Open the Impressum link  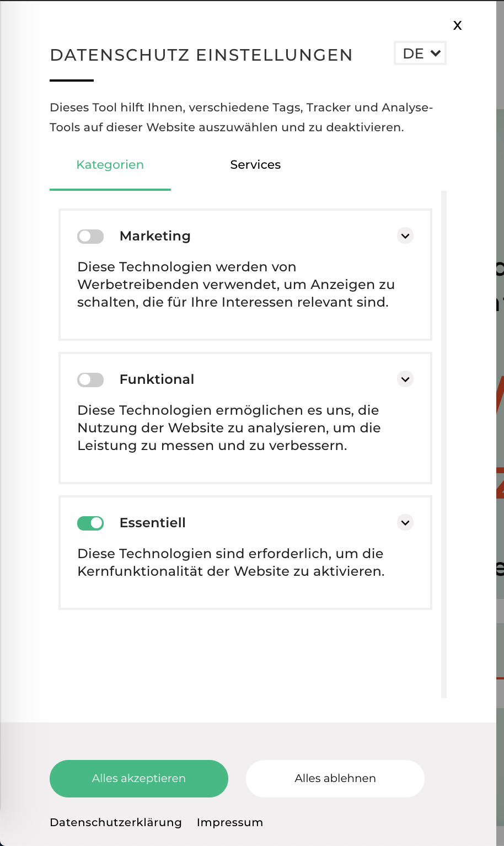pos(230,822)
